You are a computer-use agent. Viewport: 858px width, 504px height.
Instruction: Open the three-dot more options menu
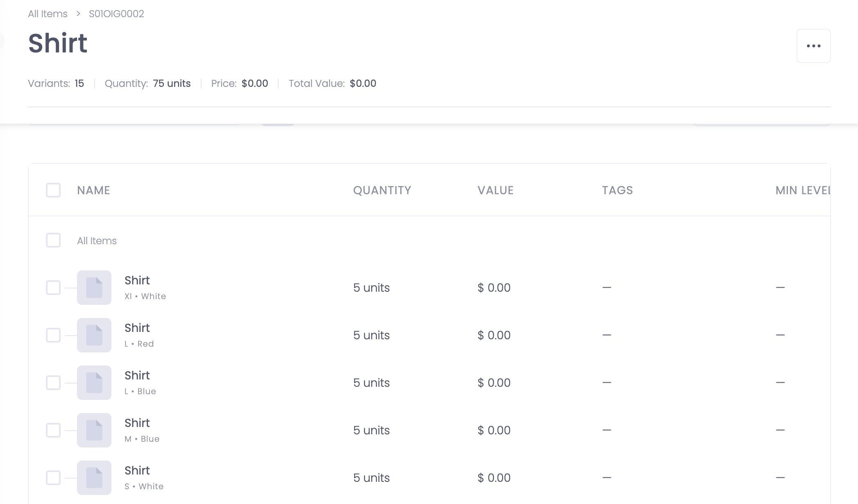[x=813, y=46]
